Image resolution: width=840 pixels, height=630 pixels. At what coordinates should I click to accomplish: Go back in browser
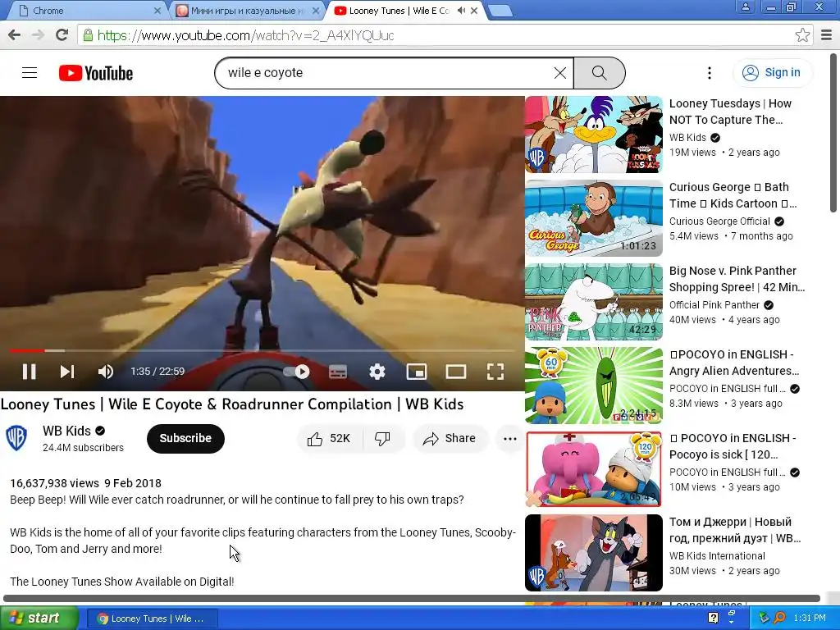tap(15, 35)
